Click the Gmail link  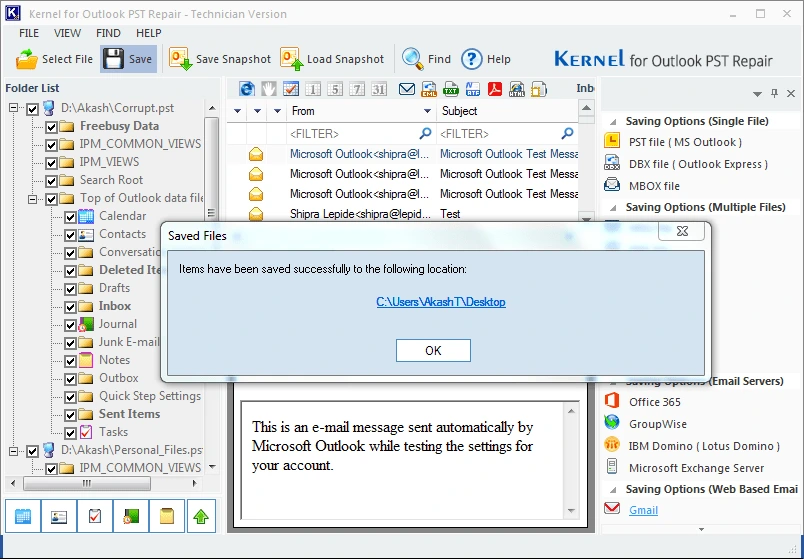pyautogui.click(x=644, y=510)
